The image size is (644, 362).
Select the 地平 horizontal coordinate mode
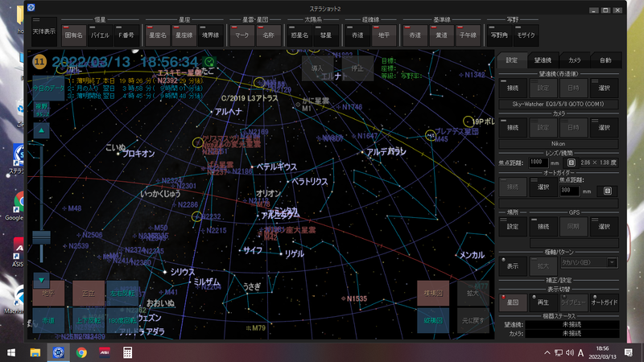[x=48, y=293]
